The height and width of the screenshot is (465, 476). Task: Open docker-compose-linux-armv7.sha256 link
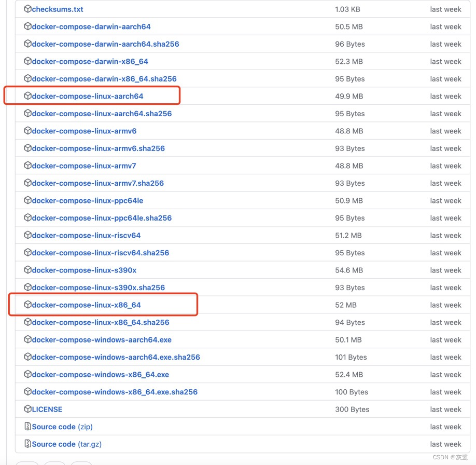click(98, 183)
